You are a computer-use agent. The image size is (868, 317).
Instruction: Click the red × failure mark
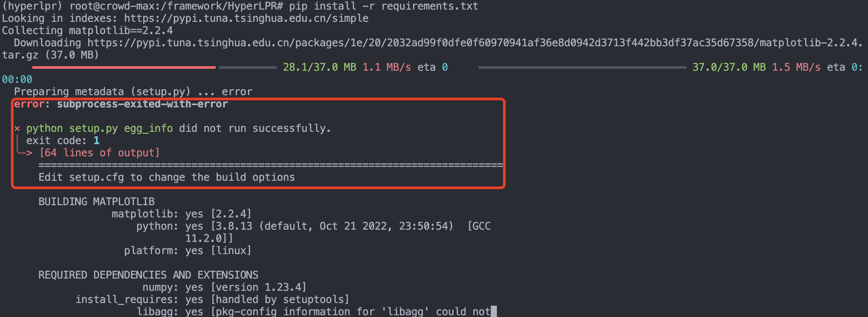pos(17,128)
